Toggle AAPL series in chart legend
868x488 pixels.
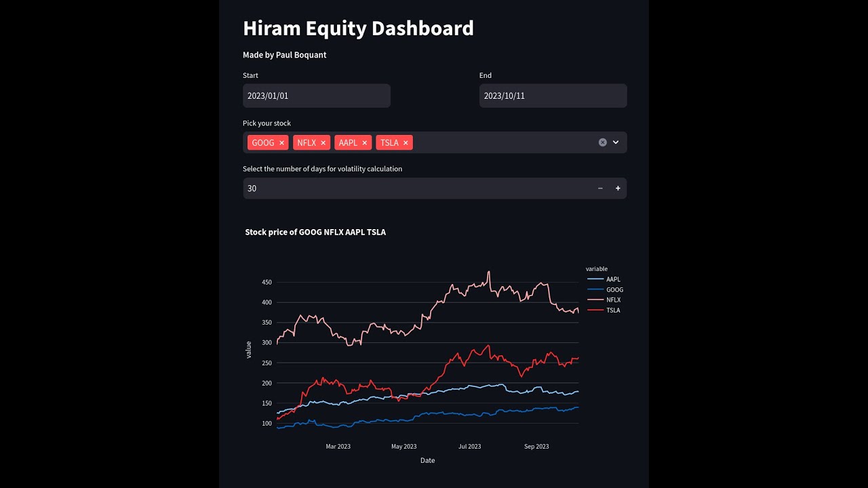click(x=604, y=279)
